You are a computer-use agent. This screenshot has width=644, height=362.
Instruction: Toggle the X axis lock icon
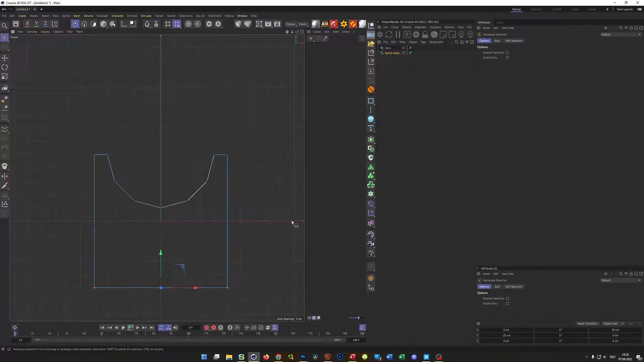tap(27, 24)
